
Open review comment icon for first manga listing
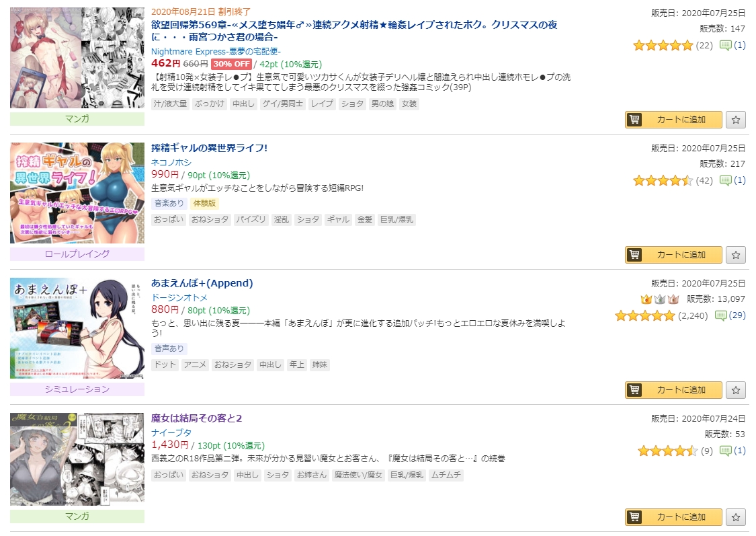pyautogui.click(x=725, y=45)
